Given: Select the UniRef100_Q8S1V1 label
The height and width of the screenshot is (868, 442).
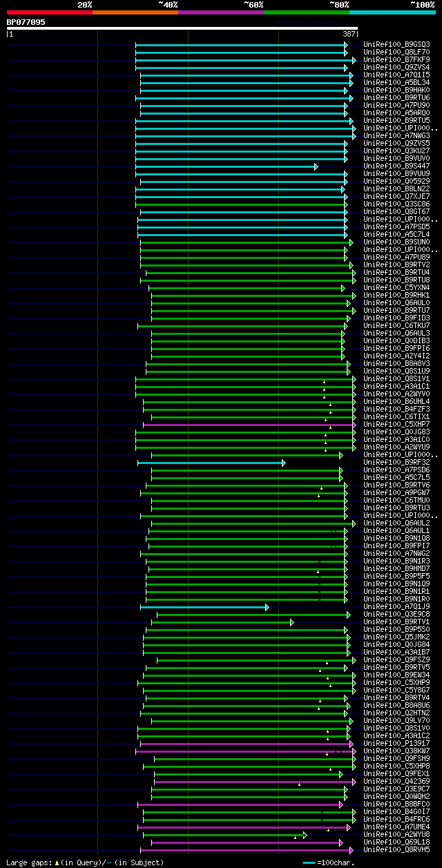Looking at the screenshot, I should pos(396,378).
